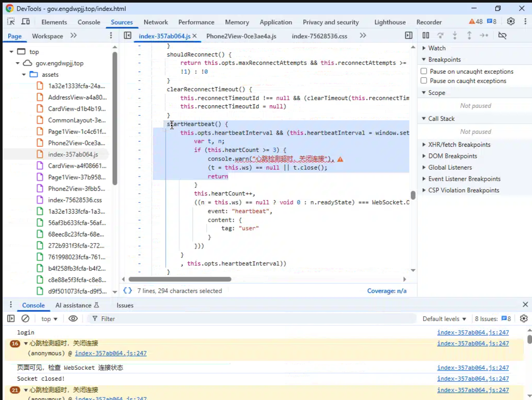
Task: Click the file navigator vertical scrollbar
Action: point(115,119)
